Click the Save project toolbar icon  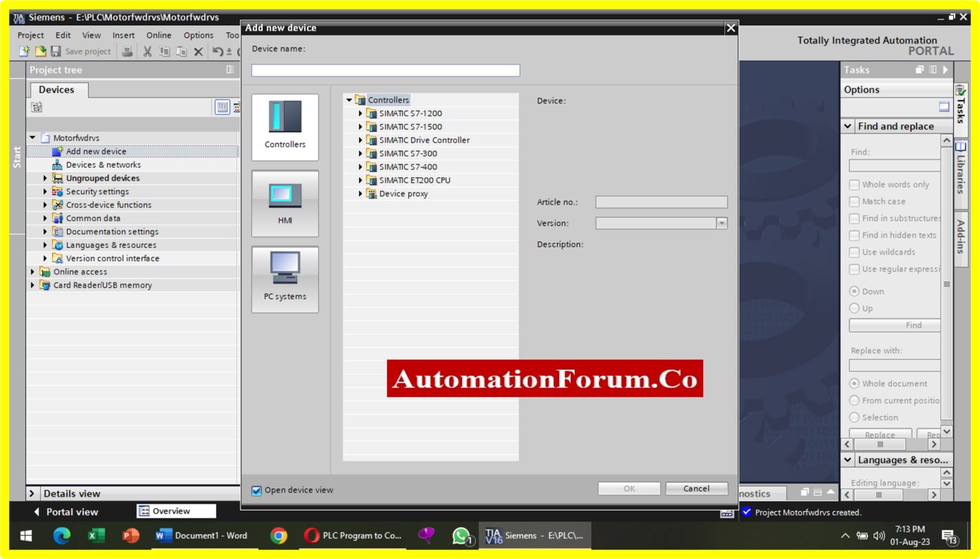tap(57, 51)
